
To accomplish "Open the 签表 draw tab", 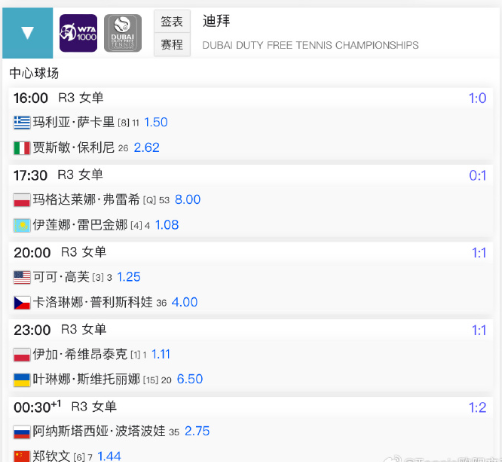I will [172, 21].
